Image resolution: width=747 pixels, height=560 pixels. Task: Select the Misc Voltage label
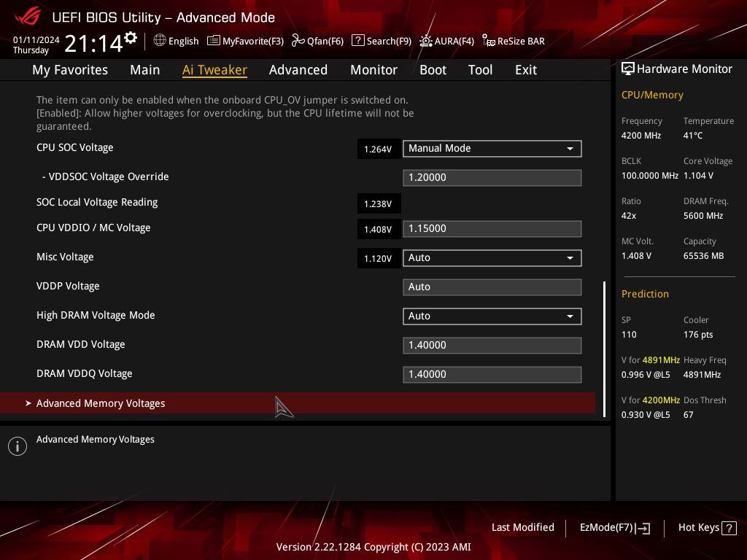(65, 257)
